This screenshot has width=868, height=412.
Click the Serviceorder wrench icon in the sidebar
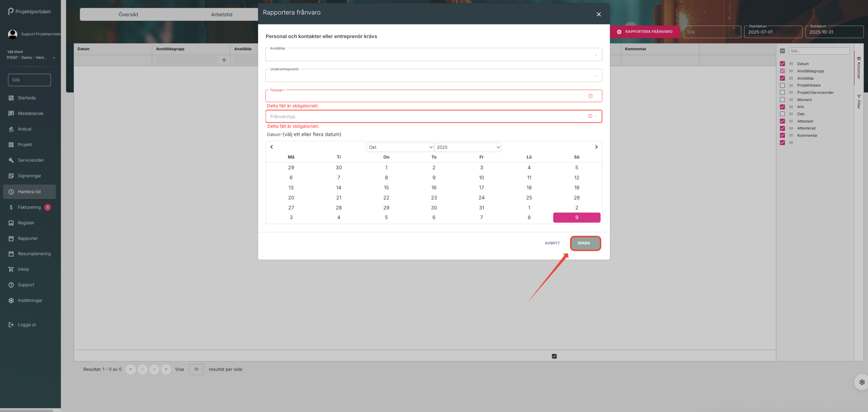(11, 160)
